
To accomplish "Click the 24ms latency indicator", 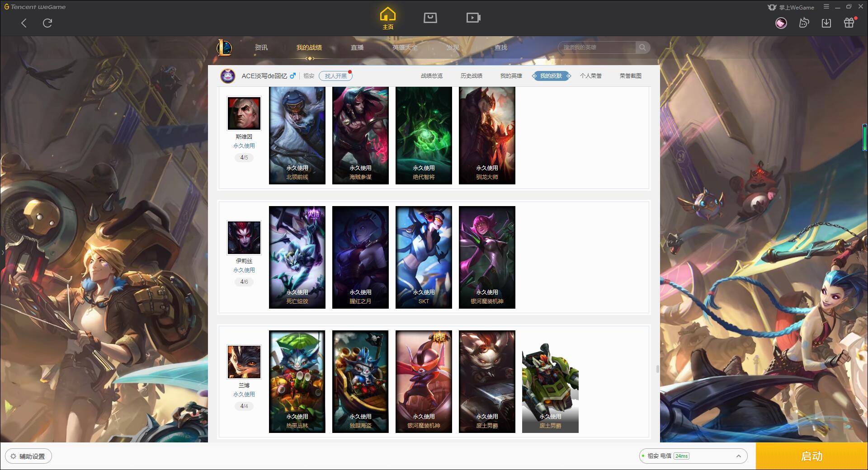I will [x=682, y=456].
